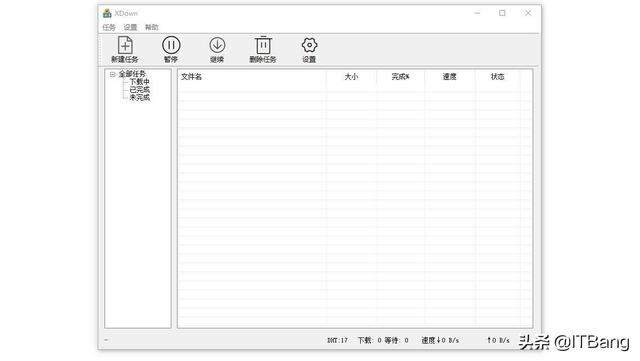Open the 任务 (Task) menu
640x361 pixels.
[109, 27]
